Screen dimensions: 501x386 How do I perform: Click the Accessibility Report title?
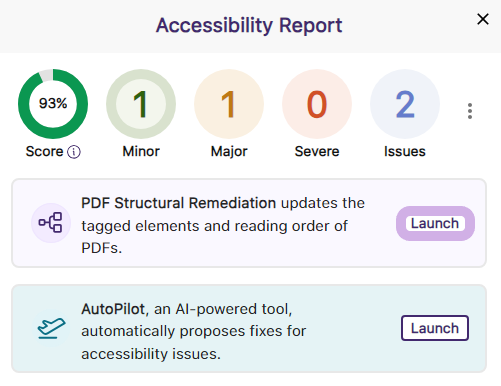point(249,25)
